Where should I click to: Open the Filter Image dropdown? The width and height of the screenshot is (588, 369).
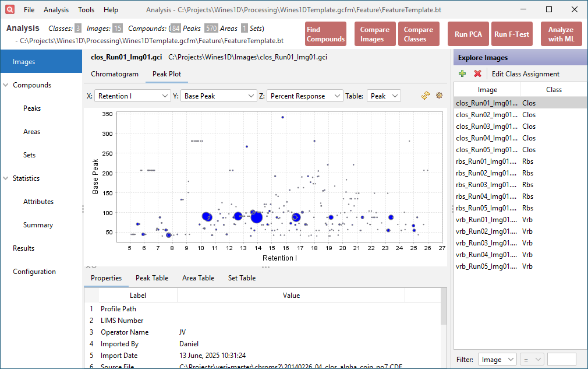click(x=497, y=360)
